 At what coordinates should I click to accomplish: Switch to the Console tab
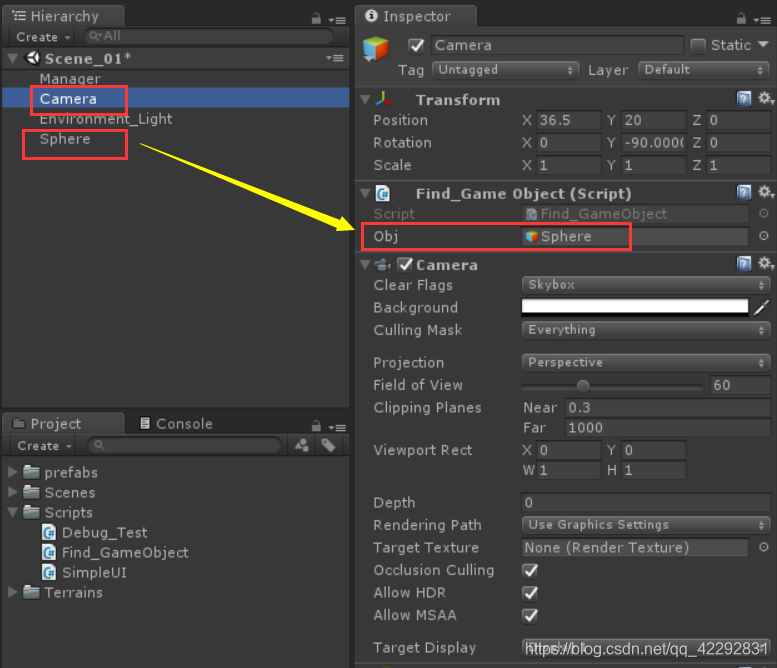pos(176,424)
